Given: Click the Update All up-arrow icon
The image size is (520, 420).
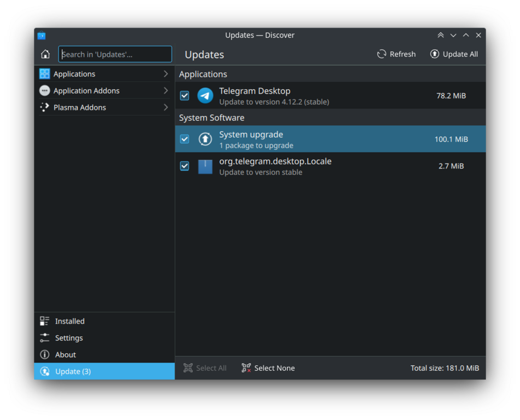Looking at the screenshot, I should [x=435, y=54].
